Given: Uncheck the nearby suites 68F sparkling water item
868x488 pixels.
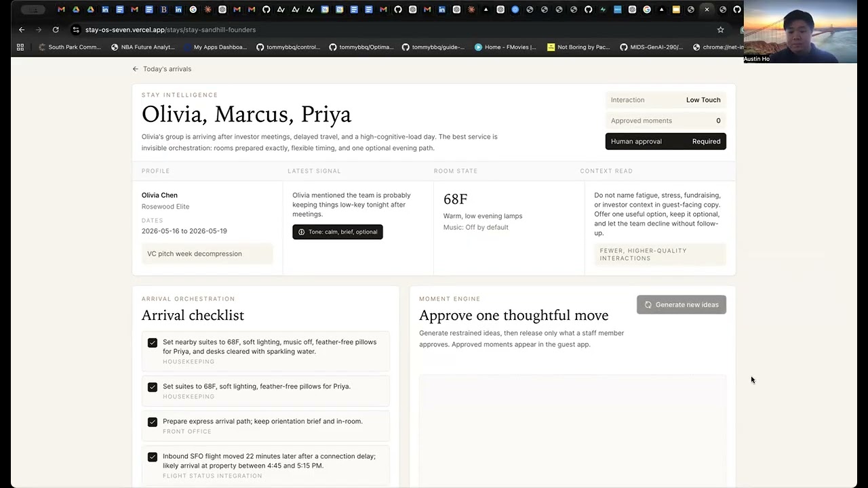Looking at the screenshot, I should click(153, 343).
